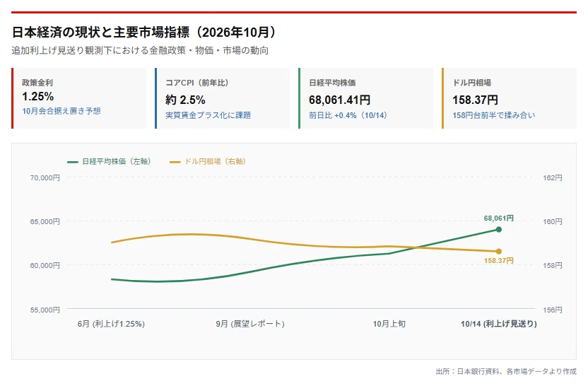The image size is (588, 386).
Task: Click the yellow dollar-yen endpoint marker
Action: tap(498, 252)
